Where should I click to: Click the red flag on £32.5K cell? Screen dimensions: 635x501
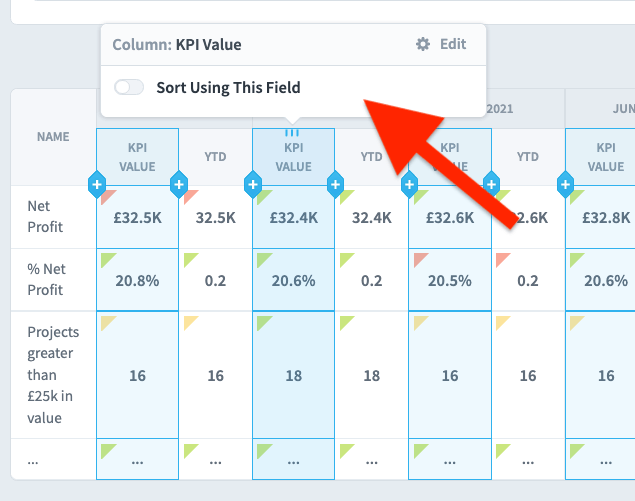[109, 197]
